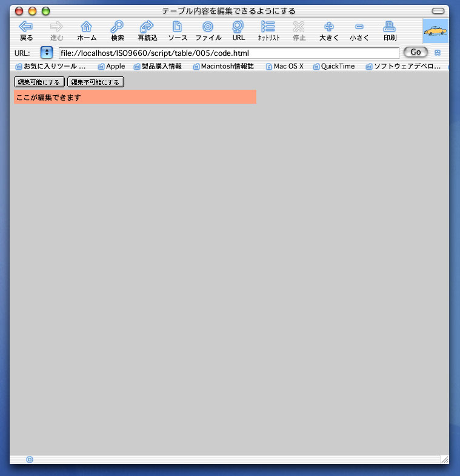The image size is (460, 476).
Task: Open the Apple bookmark folder
Action: [x=112, y=66]
